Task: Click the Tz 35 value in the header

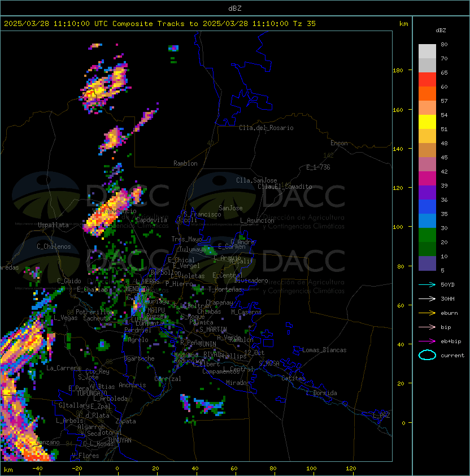Action: pos(304,24)
